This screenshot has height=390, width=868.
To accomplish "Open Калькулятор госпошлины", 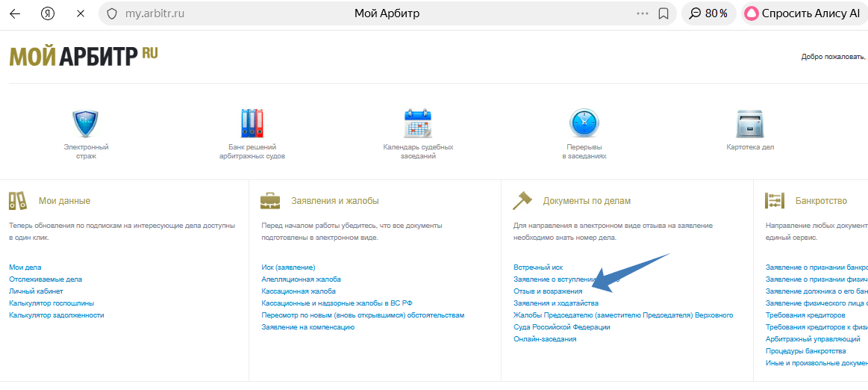I will point(51,303).
